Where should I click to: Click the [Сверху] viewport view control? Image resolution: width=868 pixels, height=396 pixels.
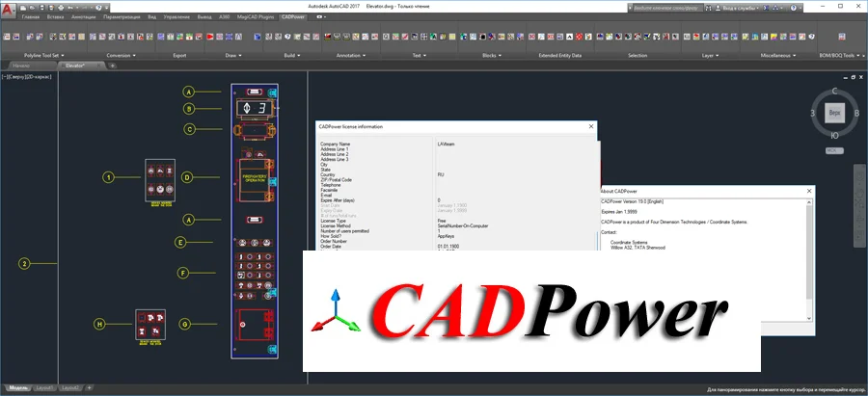[x=16, y=77]
